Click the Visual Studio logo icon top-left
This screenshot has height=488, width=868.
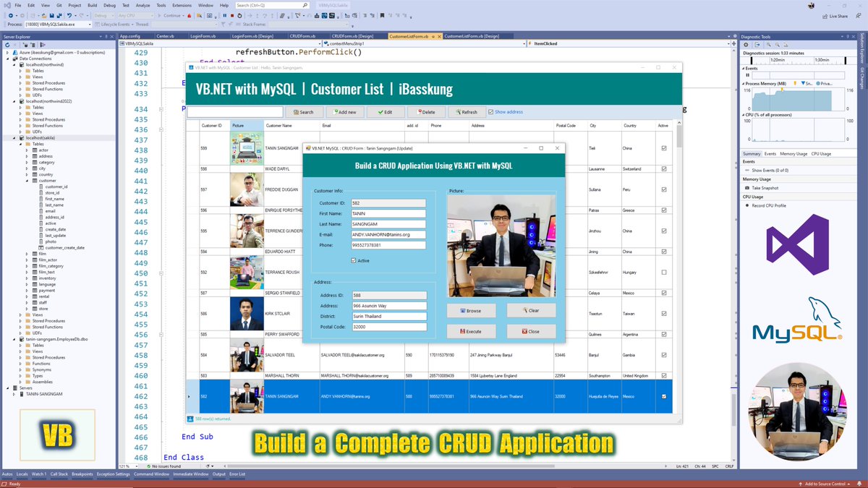7,5
